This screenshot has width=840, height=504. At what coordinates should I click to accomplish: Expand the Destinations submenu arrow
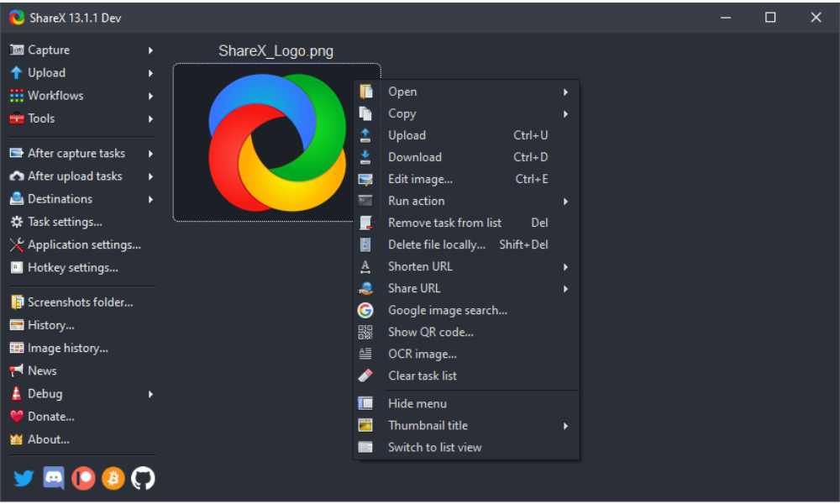(x=150, y=199)
